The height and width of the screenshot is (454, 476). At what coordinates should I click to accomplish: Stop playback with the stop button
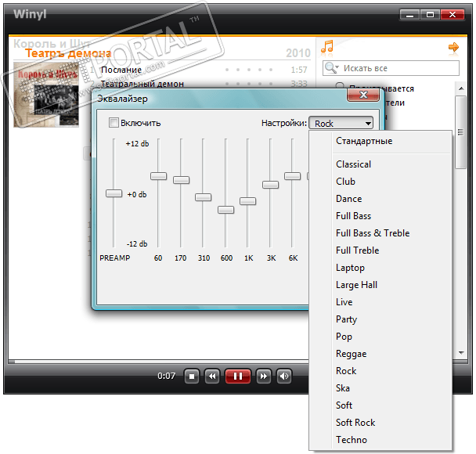tap(192, 377)
